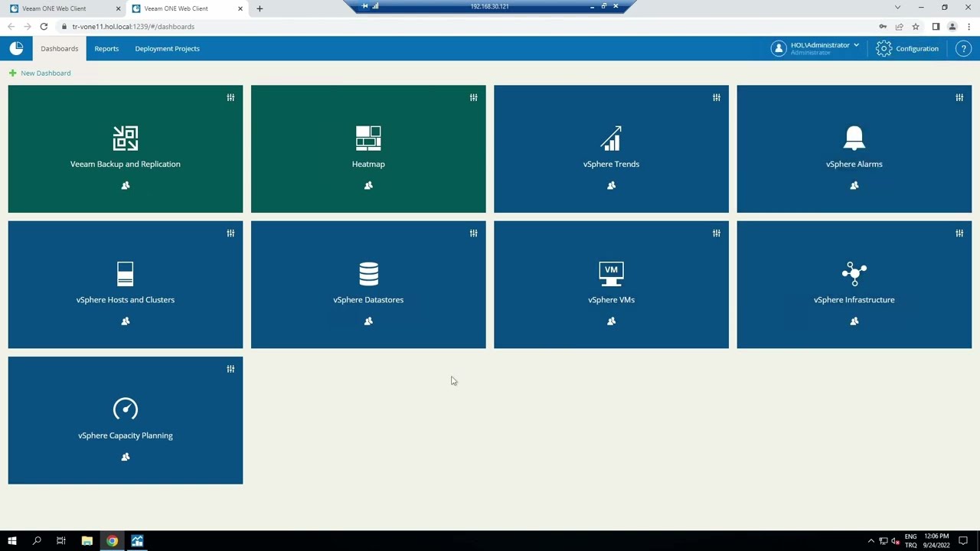Click the Configuration gear icon
The width and height of the screenshot is (980, 551).
(884, 48)
